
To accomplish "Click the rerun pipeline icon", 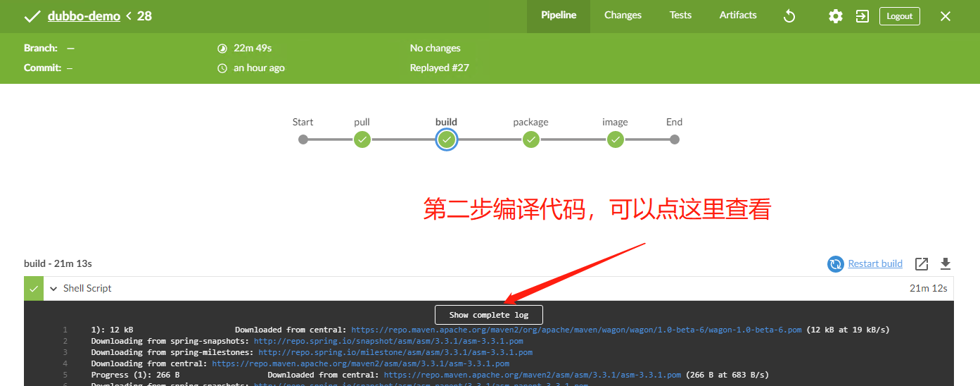I will pos(789,16).
